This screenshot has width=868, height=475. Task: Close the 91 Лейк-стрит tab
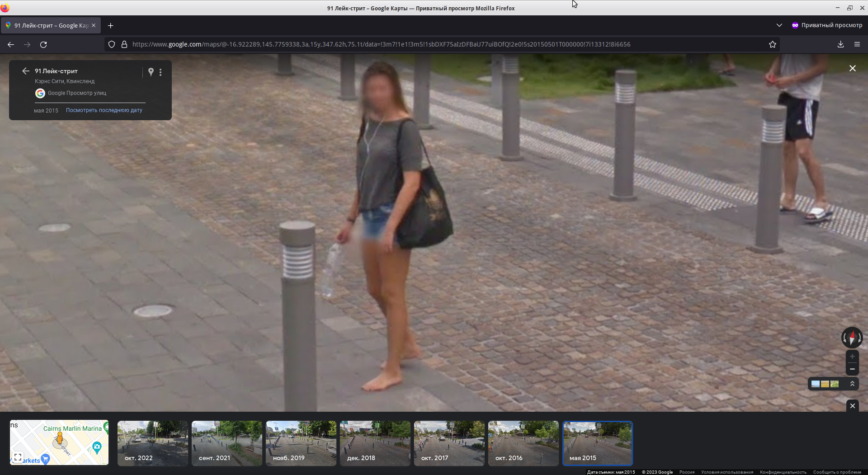94,25
